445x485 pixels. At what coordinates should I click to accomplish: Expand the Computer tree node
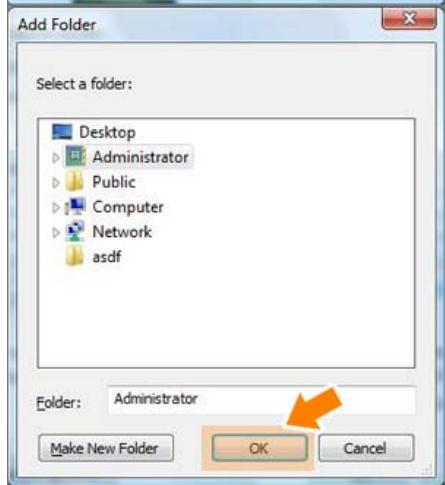click(56, 207)
